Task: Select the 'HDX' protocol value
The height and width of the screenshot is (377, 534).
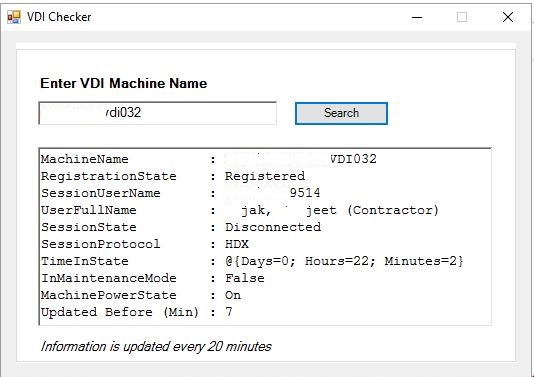Action: (x=237, y=244)
